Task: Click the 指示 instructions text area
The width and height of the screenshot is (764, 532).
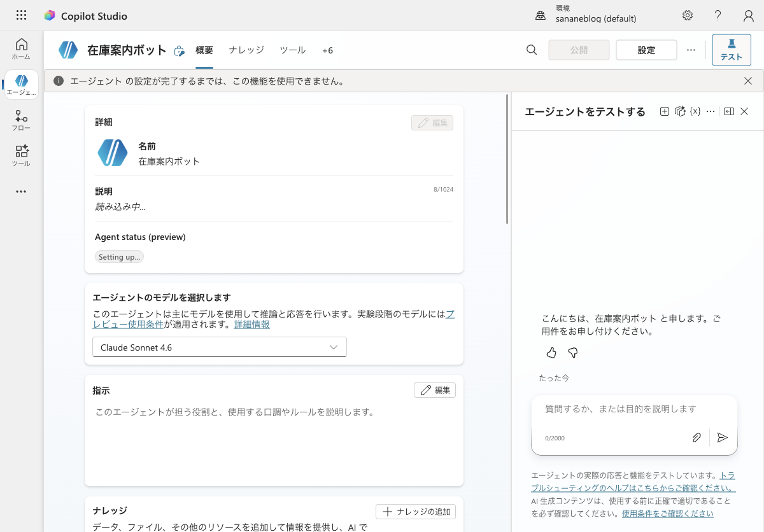Action: [x=274, y=444]
